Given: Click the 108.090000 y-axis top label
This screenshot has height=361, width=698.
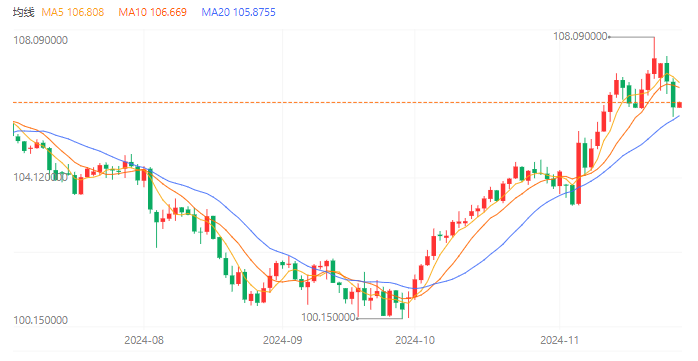Looking at the screenshot, I should (x=41, y=41).
